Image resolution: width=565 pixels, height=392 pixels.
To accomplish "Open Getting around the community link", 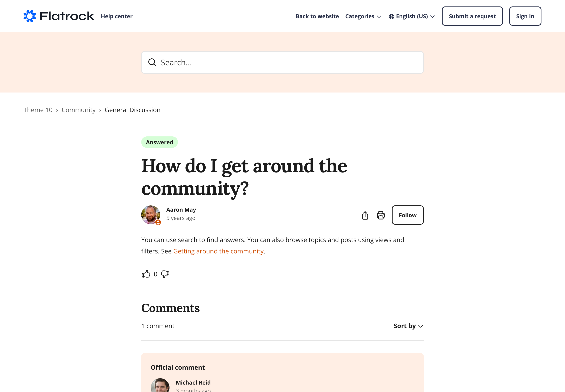I will (x=218, y=251).
